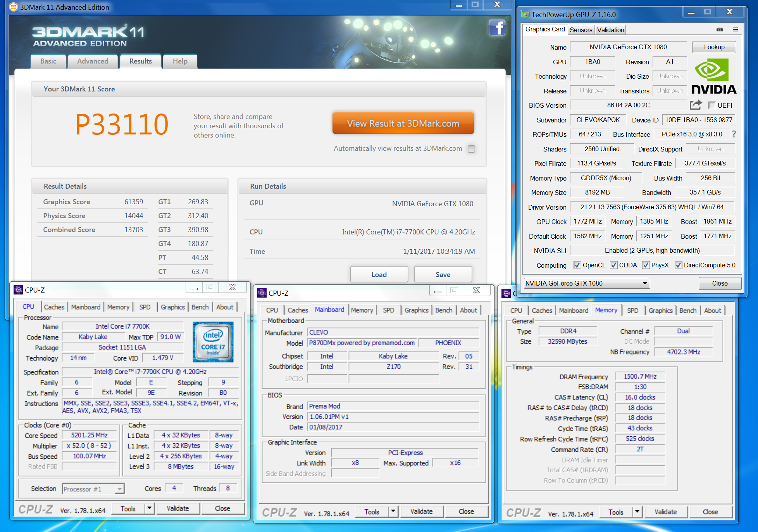This screenshot has height=532, width=758.
Task: Enable automatically view results at 3DMark.com
Action: [471, 149]
